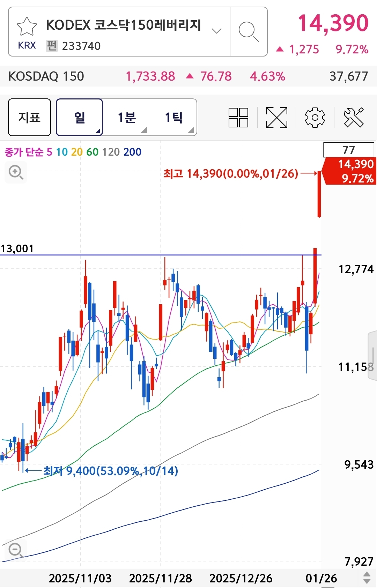Zoom out of the chart
The height and width of the screenshot is (588, 377).
pos(16,550)
